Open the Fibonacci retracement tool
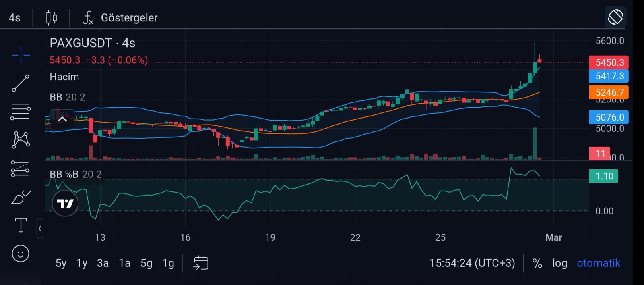Screen dimensions: 644x285 pos(21,112)
